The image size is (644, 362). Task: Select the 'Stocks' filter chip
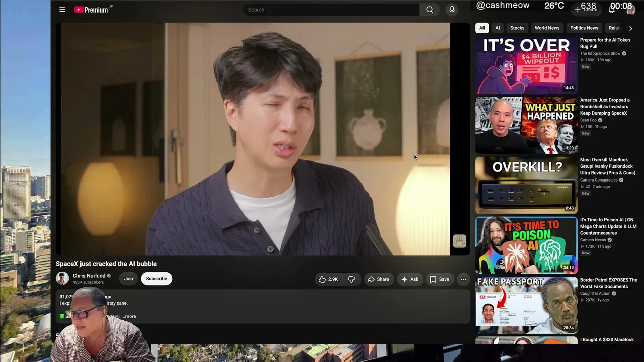click(x=517, y=28)
